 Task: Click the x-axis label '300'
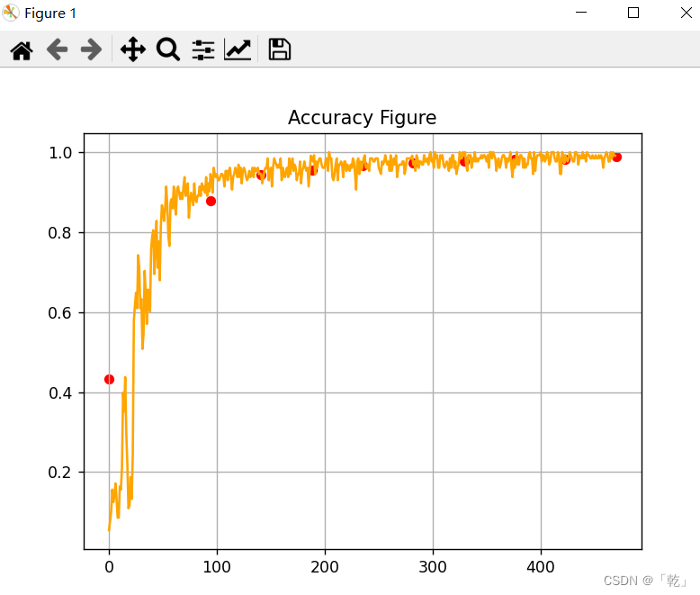pyautogui.click(x=433, y=567)
